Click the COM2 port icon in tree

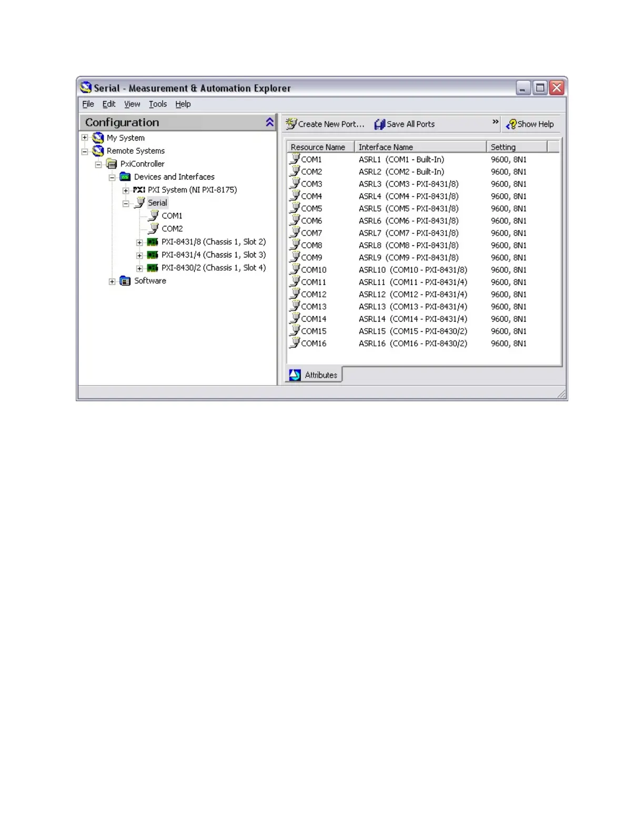[x=154, y=229]
